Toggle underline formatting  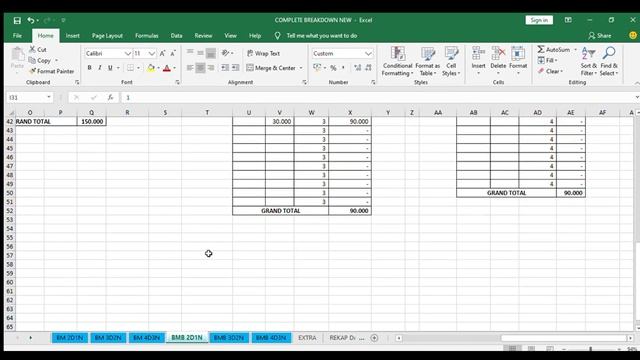[x=110, y=68]
